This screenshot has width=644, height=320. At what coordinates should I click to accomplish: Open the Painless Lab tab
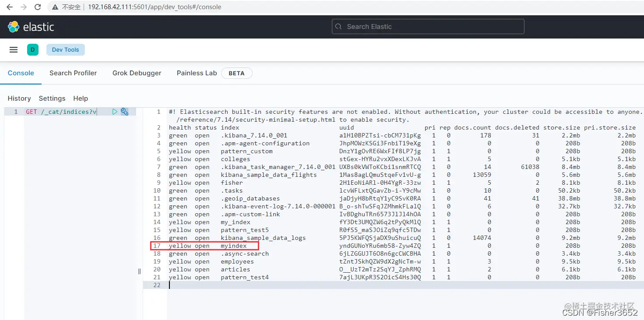pyautogui.click(x=197, y=73)
